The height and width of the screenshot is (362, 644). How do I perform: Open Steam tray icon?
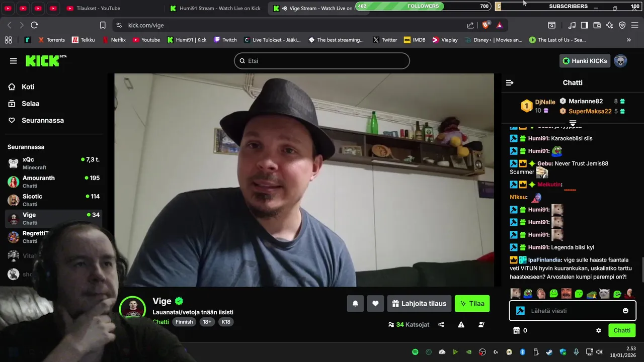click(549, 352)
